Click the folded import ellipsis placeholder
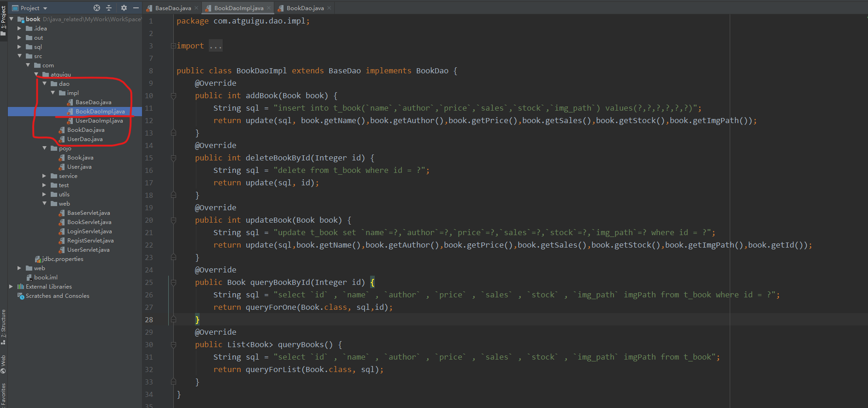The height and width of the screenshot is (408, 868). [215, 46]
